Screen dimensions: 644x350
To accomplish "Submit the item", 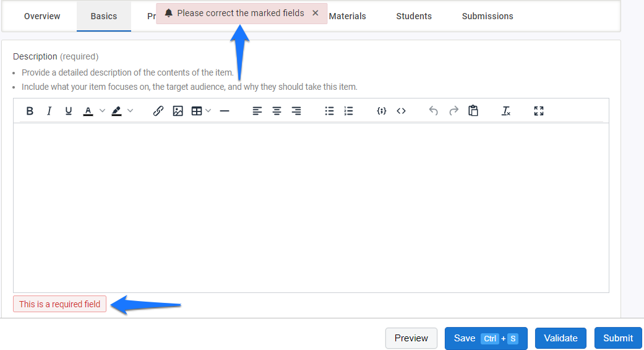I will click(x=618, y=338).
